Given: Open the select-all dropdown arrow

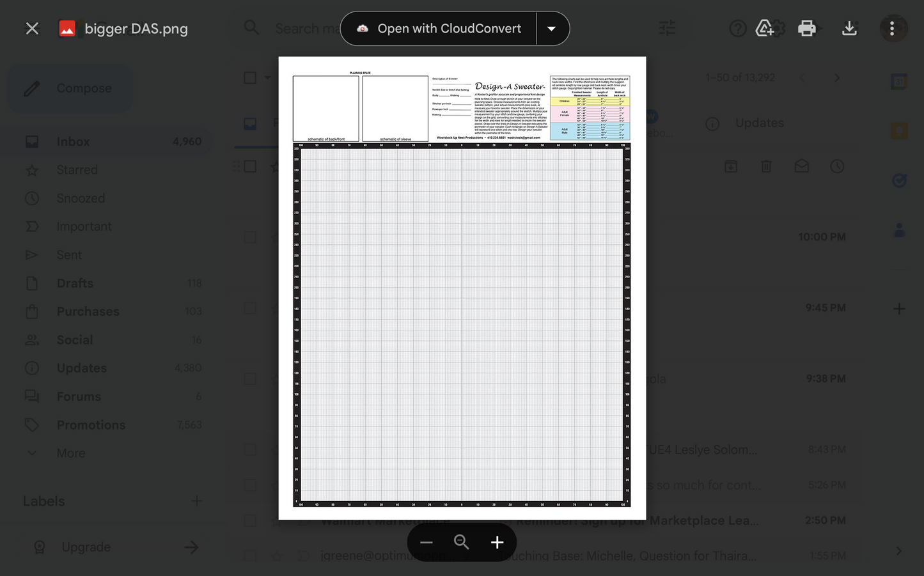Looking at the screenshot, I should (x=268, y=77).
